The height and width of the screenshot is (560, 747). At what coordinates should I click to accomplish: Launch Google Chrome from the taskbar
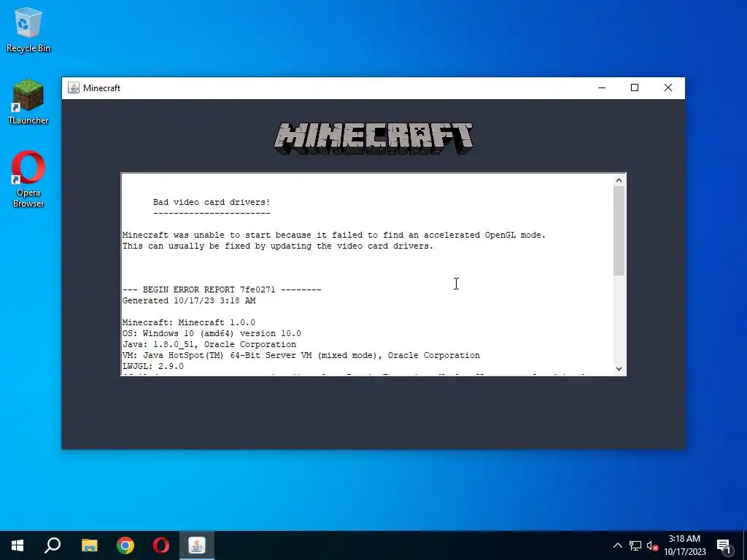125,545
